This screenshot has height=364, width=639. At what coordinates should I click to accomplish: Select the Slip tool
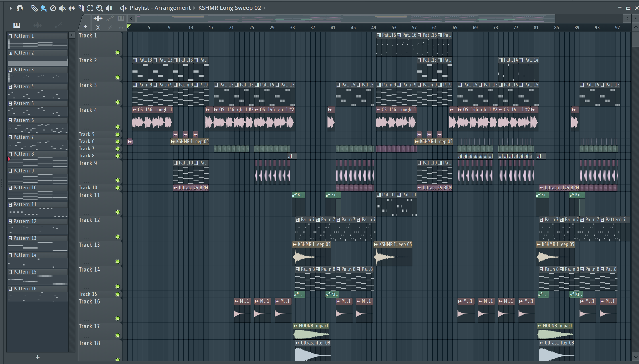click(72, 8)
